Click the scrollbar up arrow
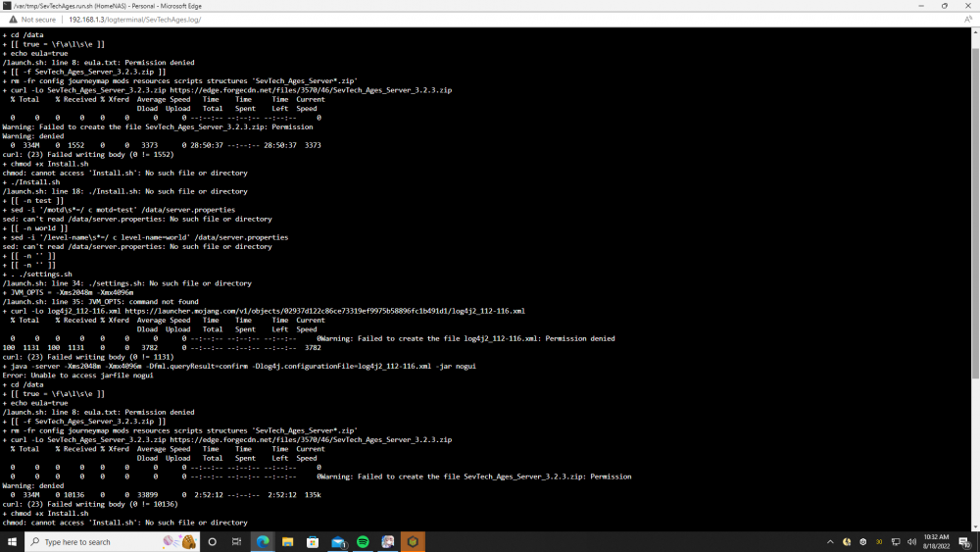980x552 pixels. (975, 31)
